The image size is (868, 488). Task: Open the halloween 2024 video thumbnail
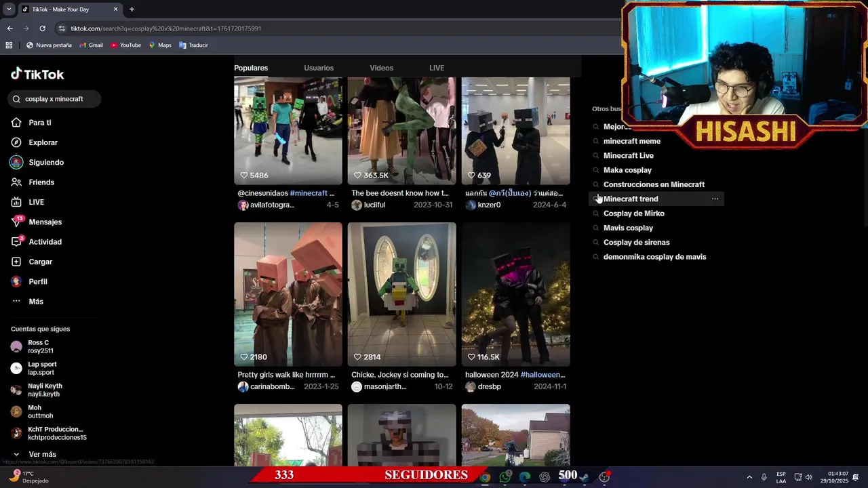516,294
